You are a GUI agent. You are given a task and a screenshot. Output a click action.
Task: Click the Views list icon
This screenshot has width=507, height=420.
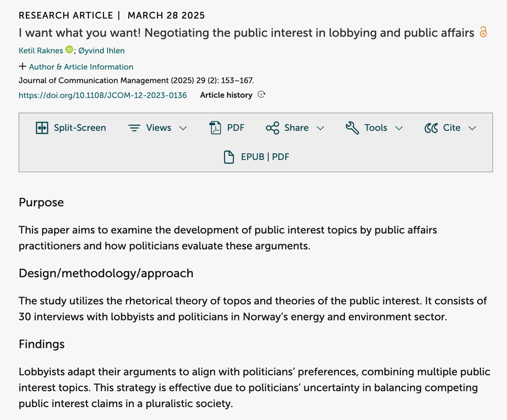[x=134, y=128]
